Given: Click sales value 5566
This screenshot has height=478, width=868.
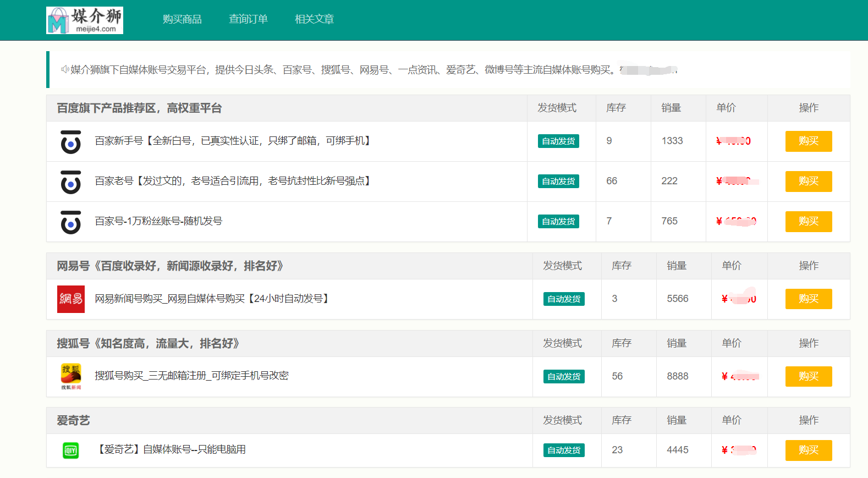Looking at the screenshot, I should point(678,299).
